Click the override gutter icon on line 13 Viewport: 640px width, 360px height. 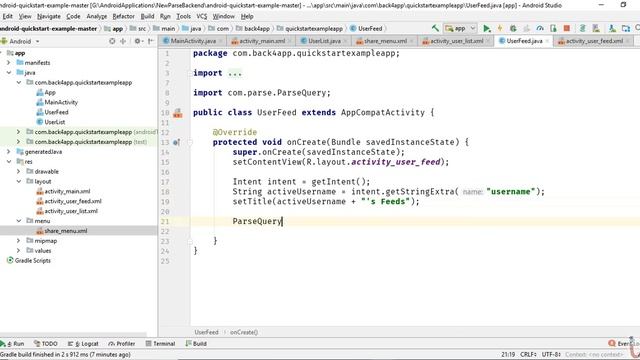(176, 142)
